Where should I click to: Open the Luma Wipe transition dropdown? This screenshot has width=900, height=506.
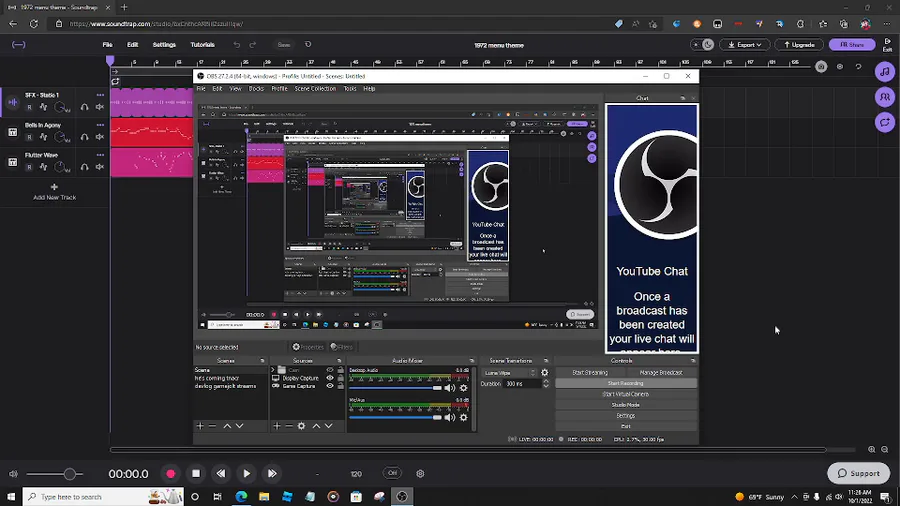[510, 373]
